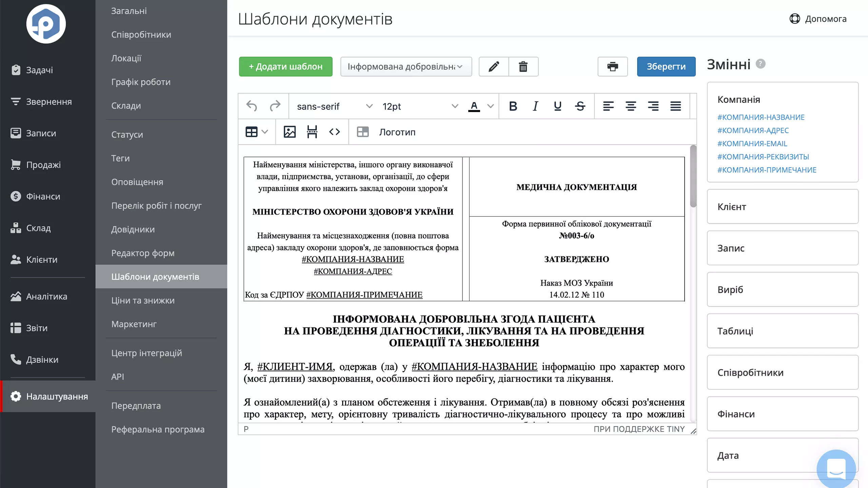Select Ціни та знижки settings submenu
The image size is (868, 488).
pyautogui.click(x=161, y=300)
